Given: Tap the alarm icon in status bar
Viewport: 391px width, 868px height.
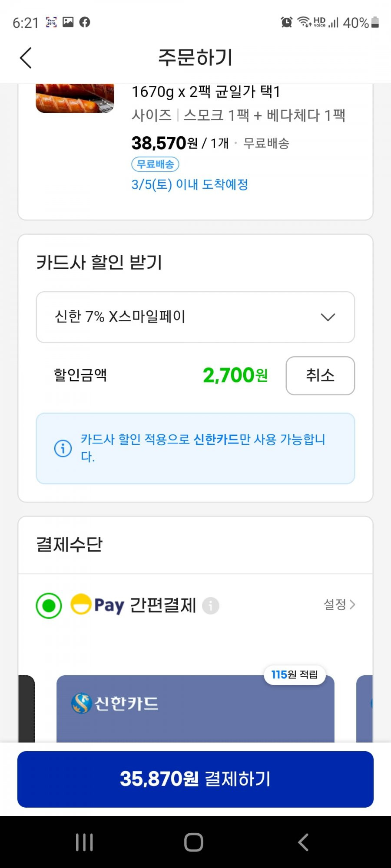Looking at the screenshot, I should point(286,22).
